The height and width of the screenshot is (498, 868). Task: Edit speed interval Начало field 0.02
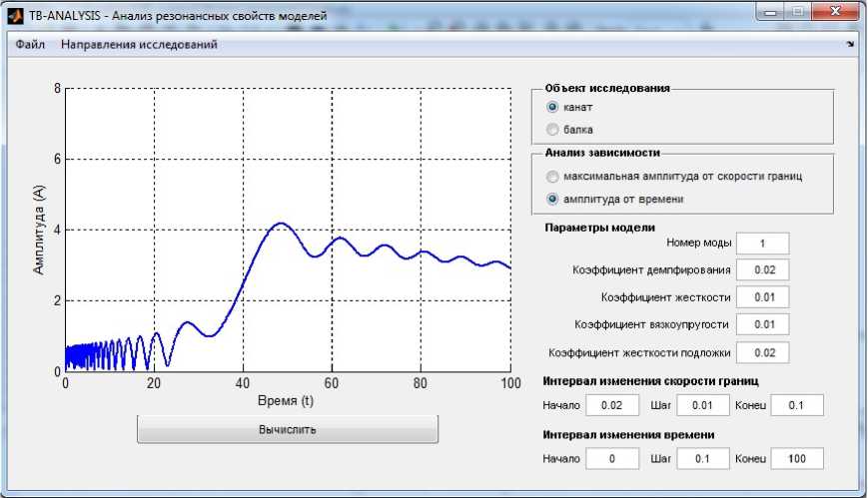[x=612, y=405]
